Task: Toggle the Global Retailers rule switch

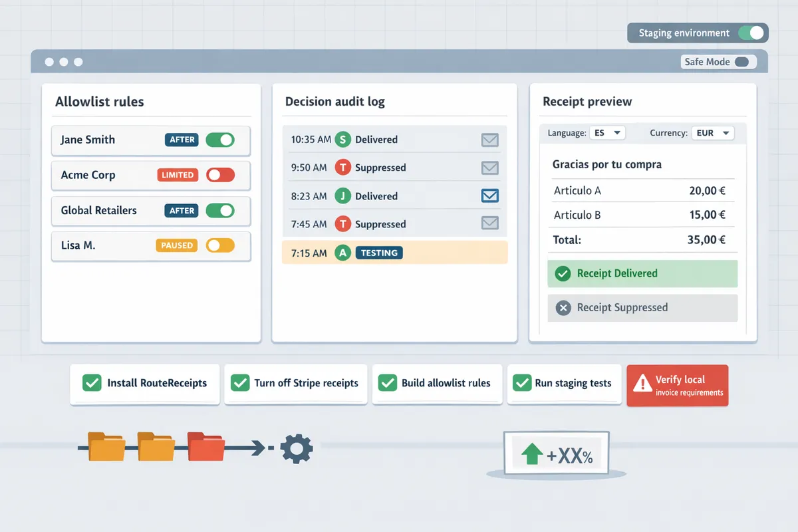Action: pyautogui.click(x=220, y=210)
